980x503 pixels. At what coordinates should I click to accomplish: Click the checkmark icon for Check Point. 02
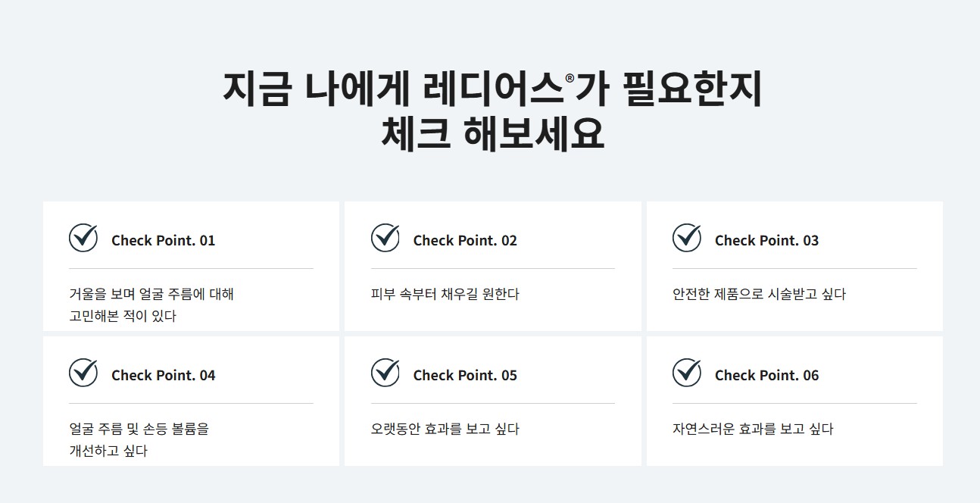pyautogui.click(x=385, y=238)
